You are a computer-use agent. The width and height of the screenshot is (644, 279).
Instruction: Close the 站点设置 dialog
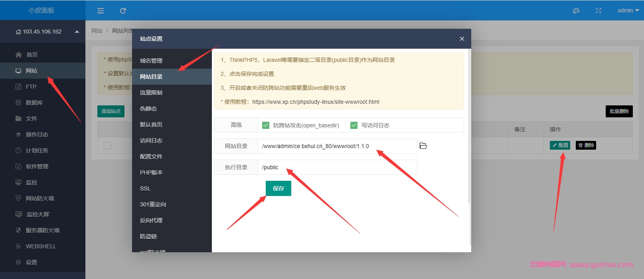(462, 39)
